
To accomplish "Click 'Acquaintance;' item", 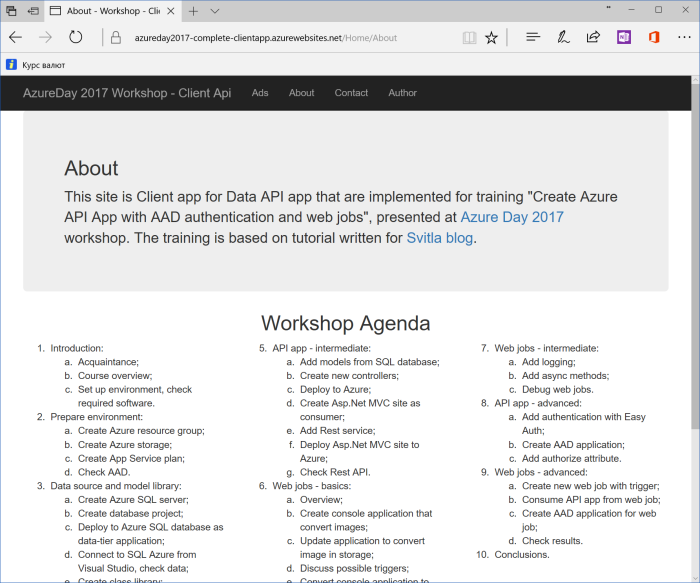I will click(x=108, y=362).
